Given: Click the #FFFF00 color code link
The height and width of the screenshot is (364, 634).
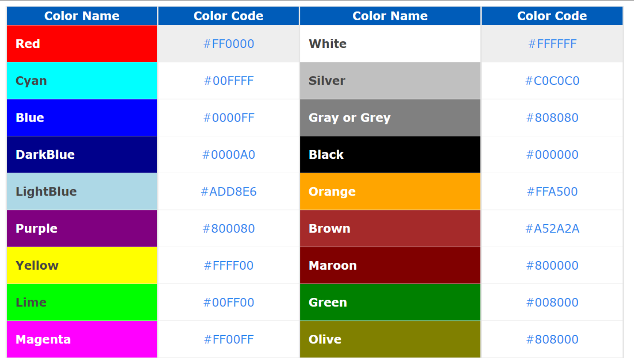Looking at the screenshot, I should (229, 265).
